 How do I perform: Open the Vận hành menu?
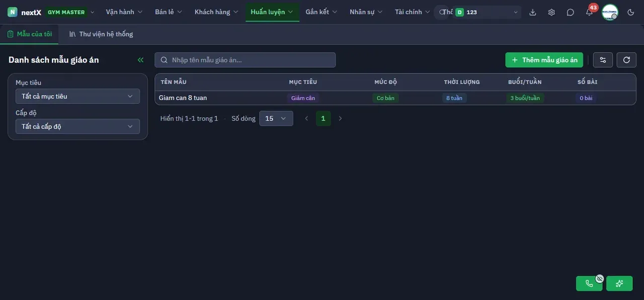tap(124, 12)
